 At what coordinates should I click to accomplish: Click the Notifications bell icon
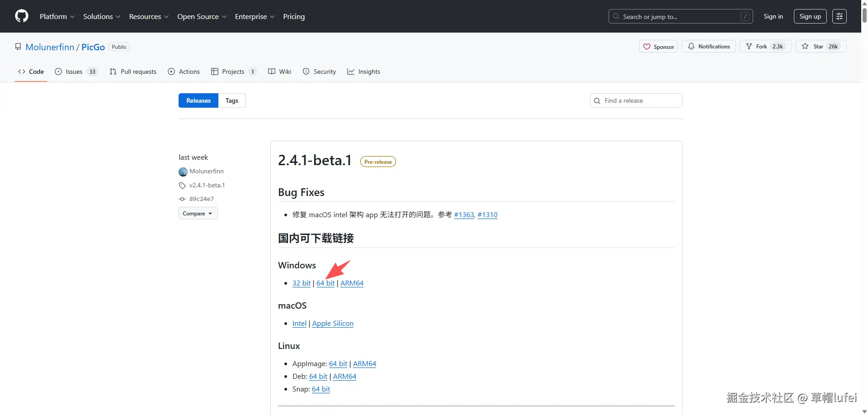pos(691,46)
